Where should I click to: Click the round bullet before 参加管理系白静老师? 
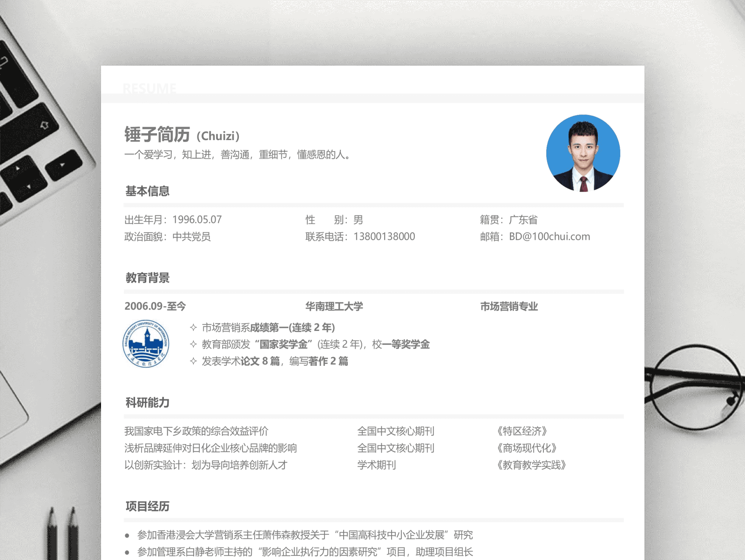(127, 553)
